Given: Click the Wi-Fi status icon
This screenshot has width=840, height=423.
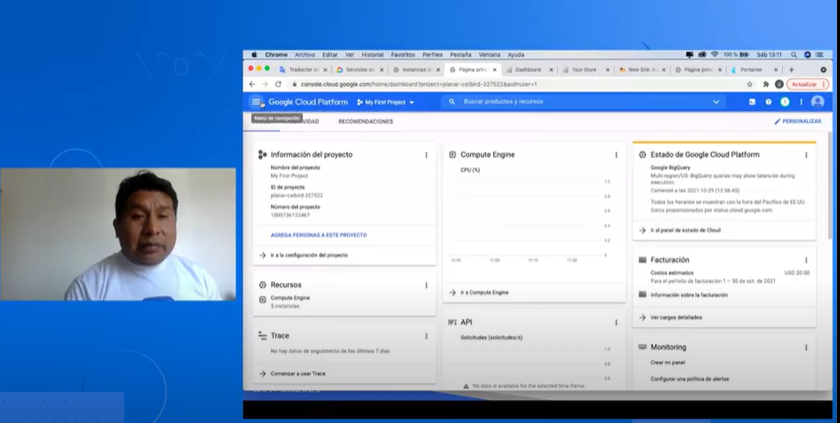Looking at the screenshot, I should (715, 55).
